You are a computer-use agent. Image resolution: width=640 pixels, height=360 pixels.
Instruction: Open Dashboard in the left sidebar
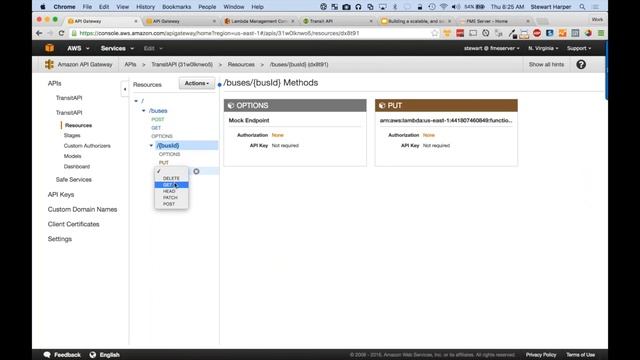click(x=77, y=167)
